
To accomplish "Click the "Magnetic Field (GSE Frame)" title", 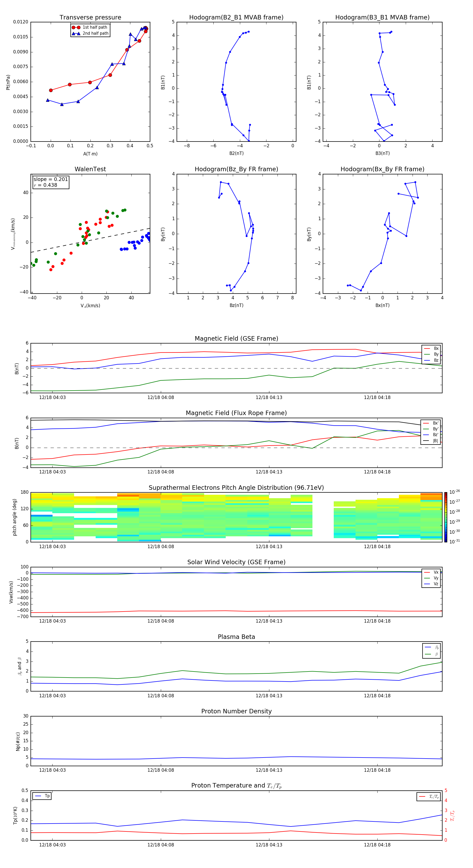I will click(x=236, y=339).
